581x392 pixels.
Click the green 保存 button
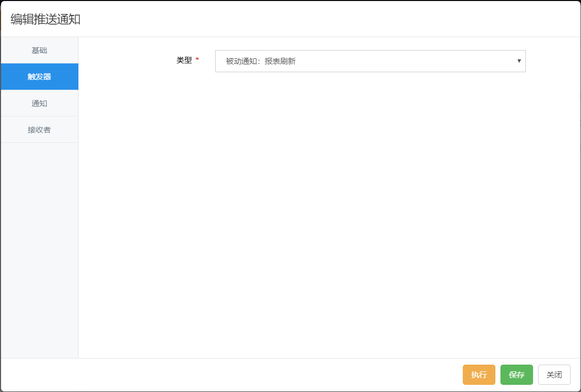pyautogui.click(x=517, y=375)
